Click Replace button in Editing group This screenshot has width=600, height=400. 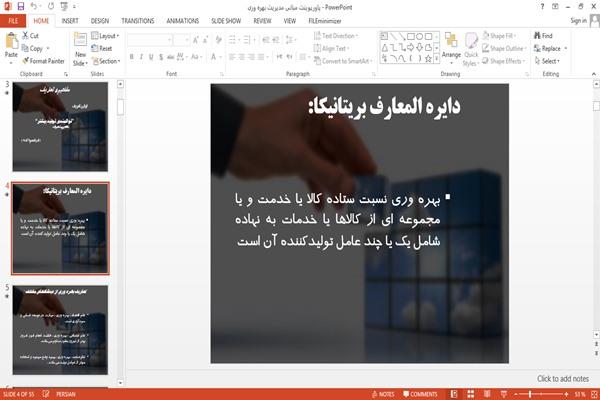click(550, 48)
